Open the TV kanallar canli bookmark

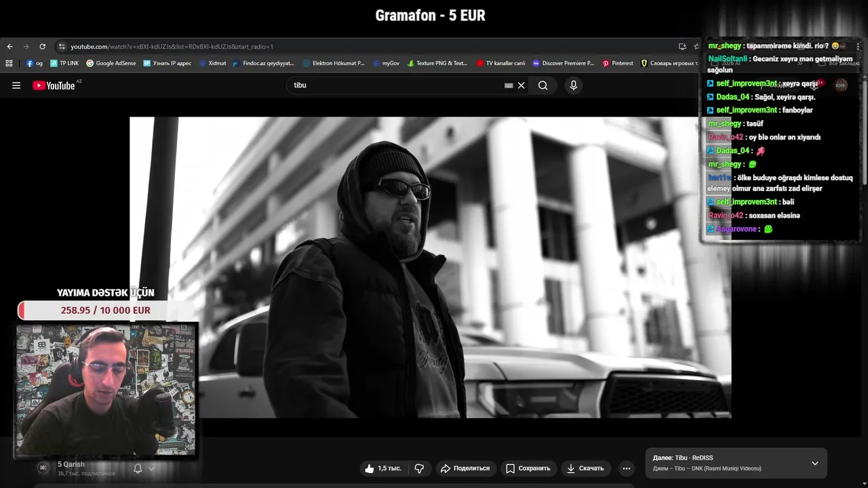(x=500, y=63)
